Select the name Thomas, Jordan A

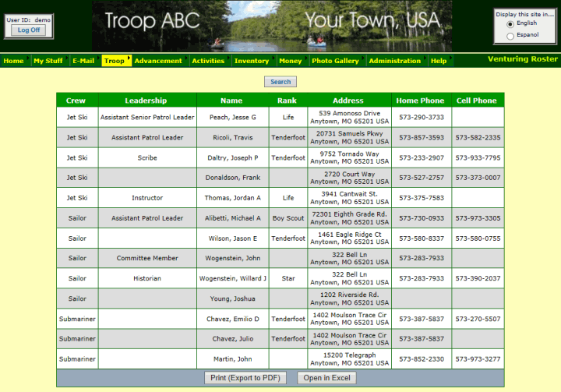pos(233,198)
